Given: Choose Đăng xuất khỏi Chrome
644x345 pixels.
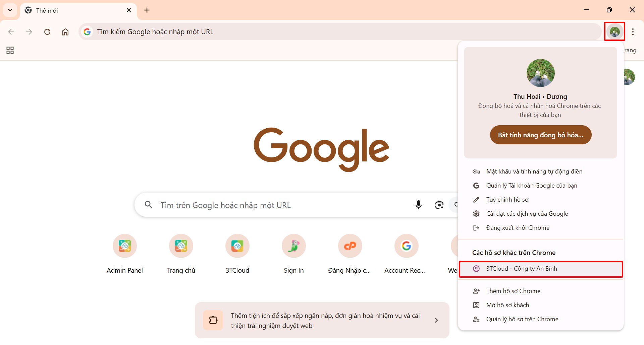Looking at the screenshot, I should [x=518, y=228].
